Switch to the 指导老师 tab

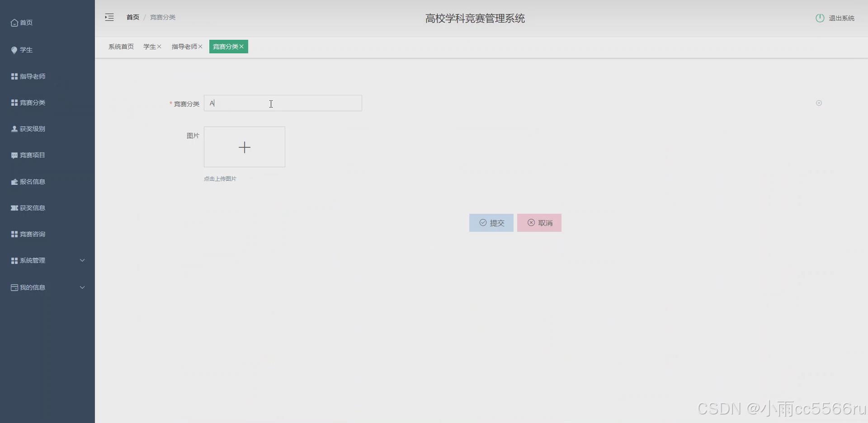[x=184, y=46]
